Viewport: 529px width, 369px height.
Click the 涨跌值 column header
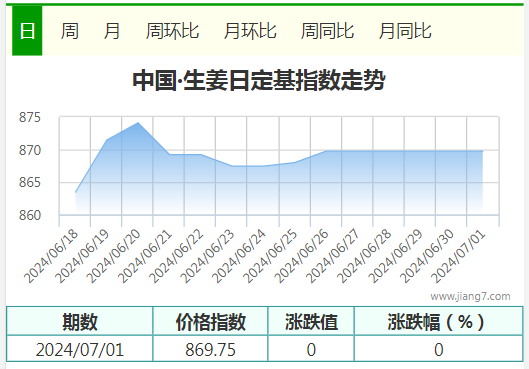(311, 321)
